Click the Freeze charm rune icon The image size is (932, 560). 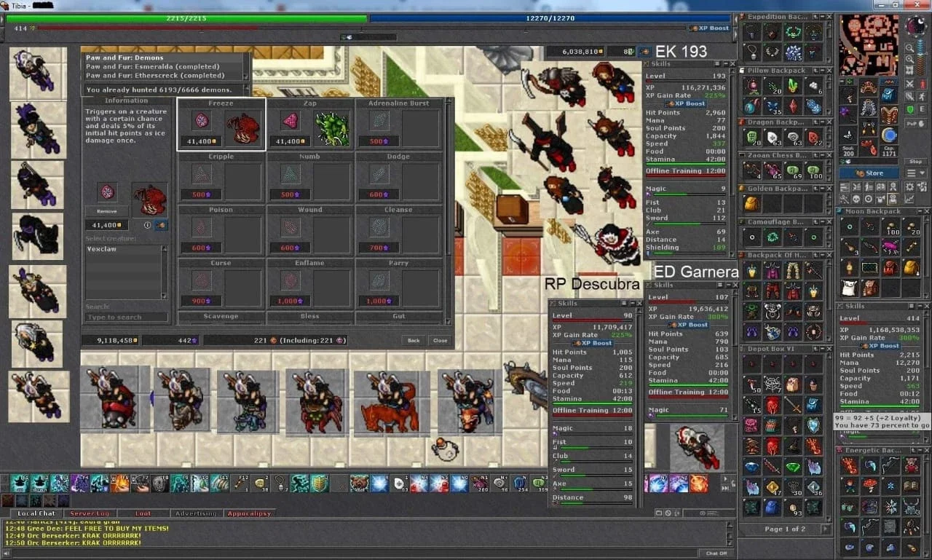202,121
